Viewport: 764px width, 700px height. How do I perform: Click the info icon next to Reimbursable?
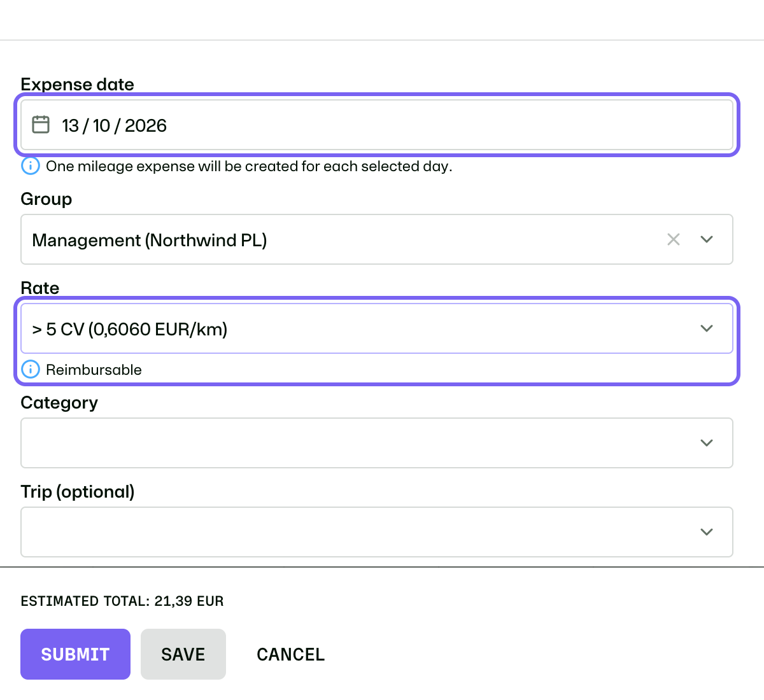(x=31, y=370)
